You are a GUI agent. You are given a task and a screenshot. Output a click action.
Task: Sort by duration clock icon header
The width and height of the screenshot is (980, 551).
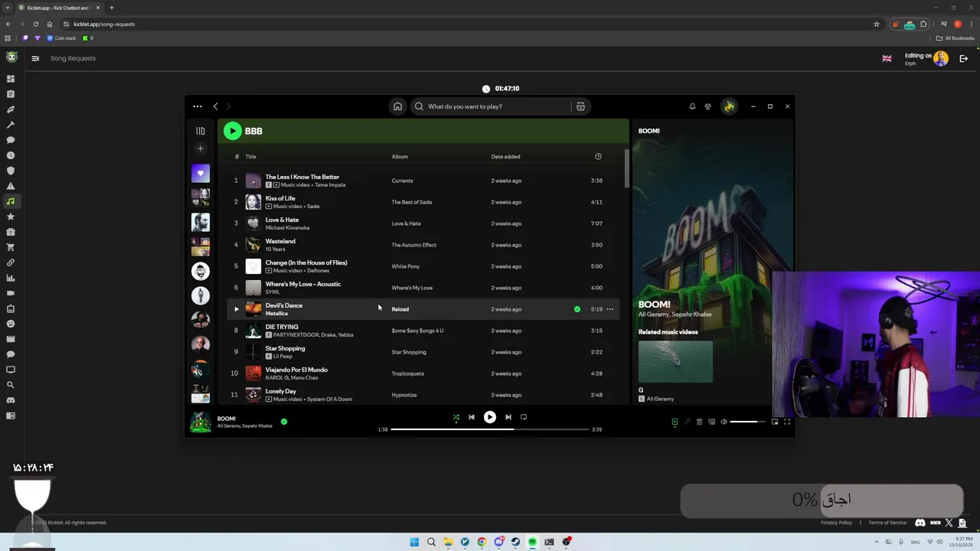coord(598,157)
